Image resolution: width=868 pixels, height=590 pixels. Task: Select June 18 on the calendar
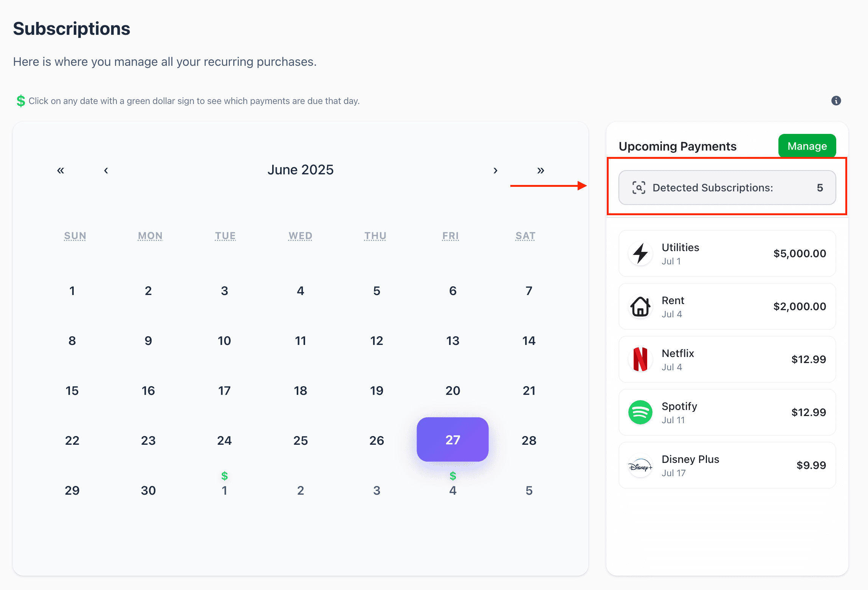(x=301, y=391)
